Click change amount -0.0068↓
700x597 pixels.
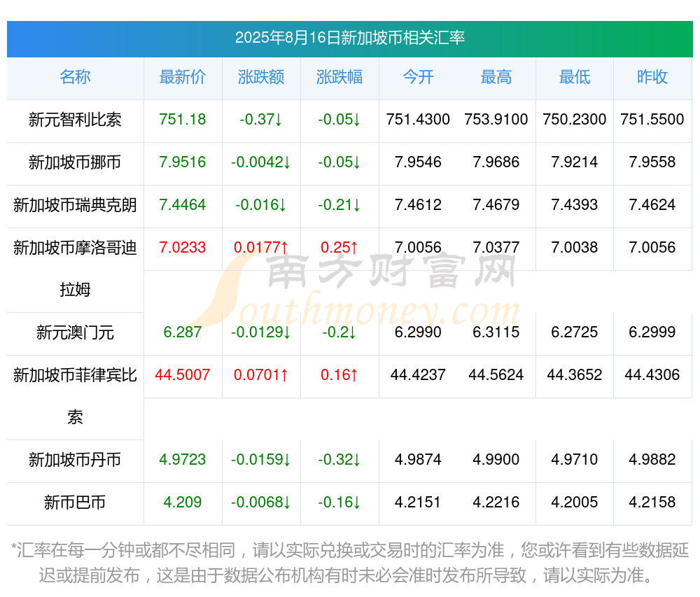[261, 503]
